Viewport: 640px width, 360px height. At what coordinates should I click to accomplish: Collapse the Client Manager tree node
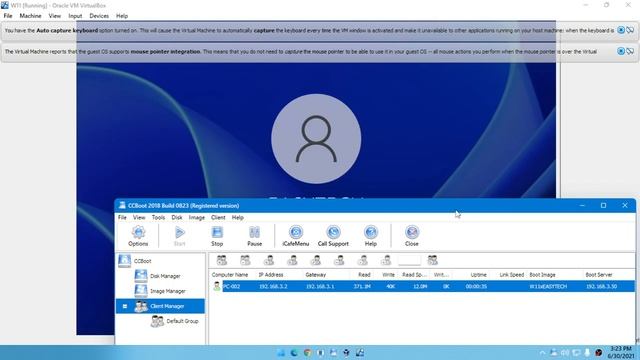click(x=125, y=306)
